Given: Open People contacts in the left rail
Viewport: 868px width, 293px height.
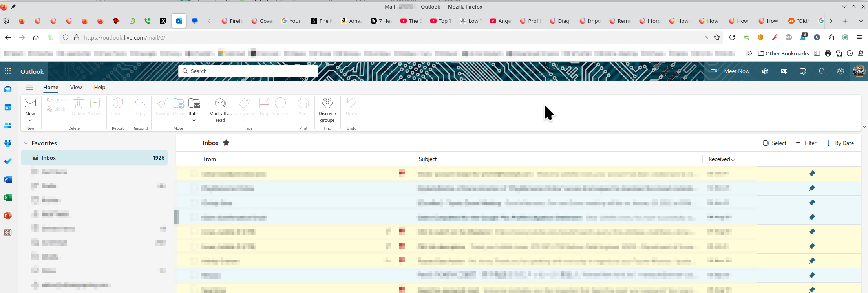Looking at the screenshot, I should (8, 126).
